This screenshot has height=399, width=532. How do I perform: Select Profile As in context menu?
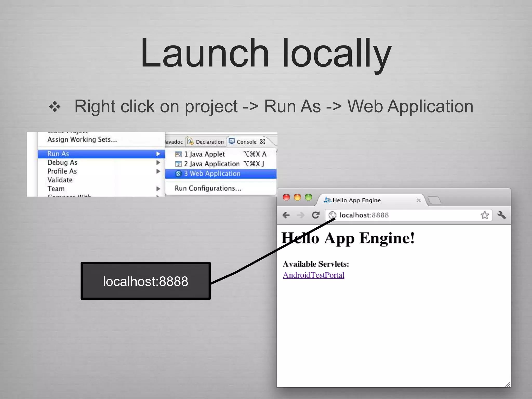coord(101,171)
